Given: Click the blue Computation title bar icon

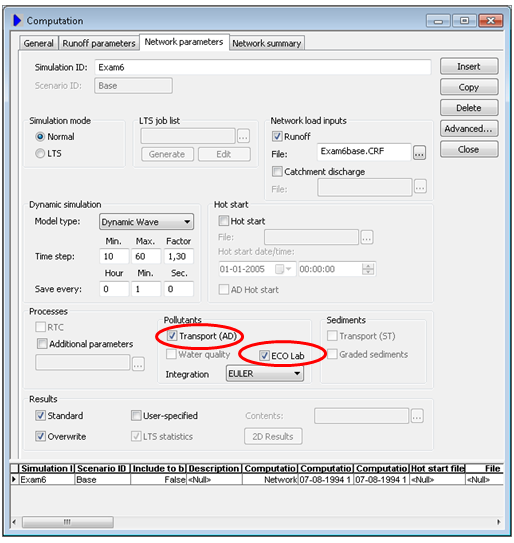Looking at the screenshot, I should click(17, 20).
